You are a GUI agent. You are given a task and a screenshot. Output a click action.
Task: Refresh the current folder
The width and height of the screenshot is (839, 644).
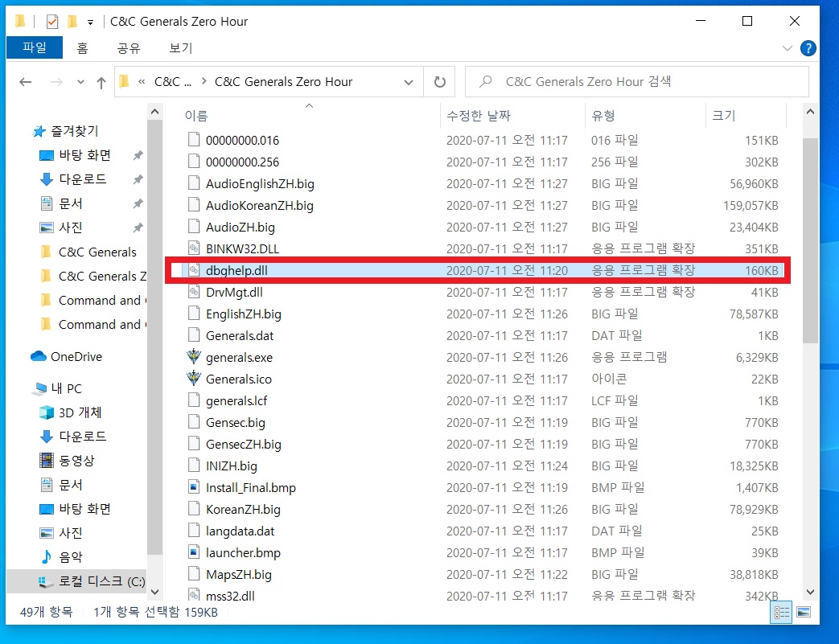[x=440, y=82]
